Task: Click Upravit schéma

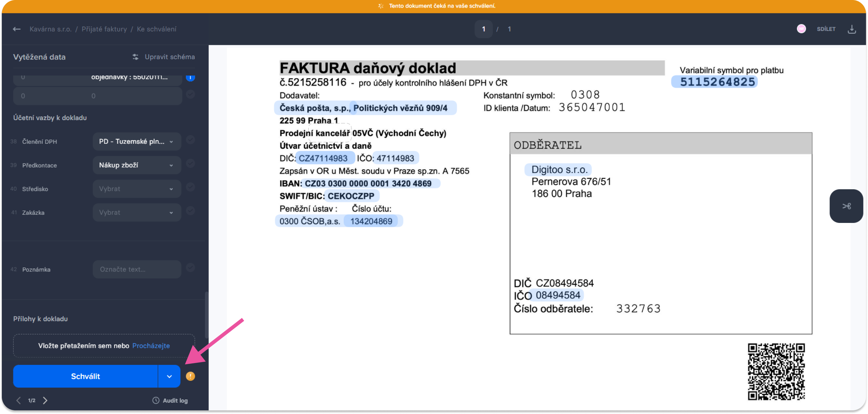Action: pyautogui.click(x=169, y=57)
